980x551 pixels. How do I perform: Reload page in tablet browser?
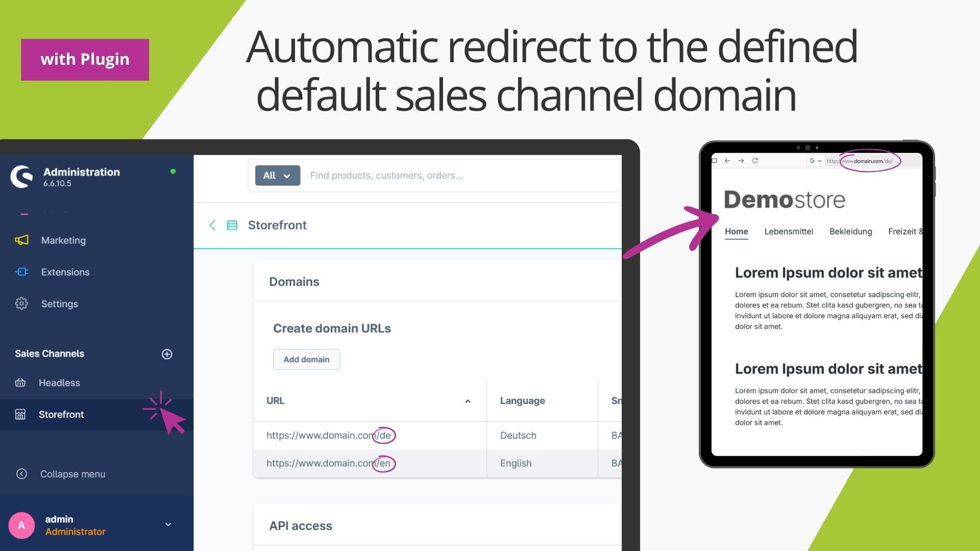click(x=755, y=161)
